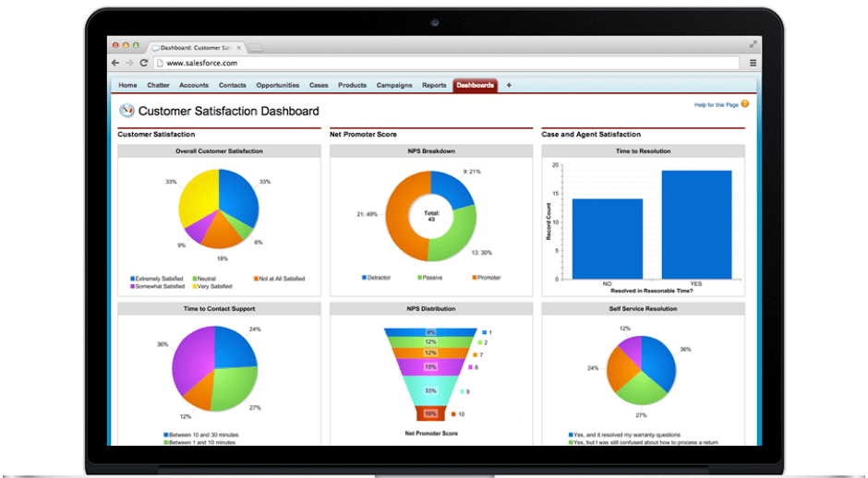Click the dashboard gauge icon beside title
The width and height of the screenshot is (868, 478).
coord(127,111)
